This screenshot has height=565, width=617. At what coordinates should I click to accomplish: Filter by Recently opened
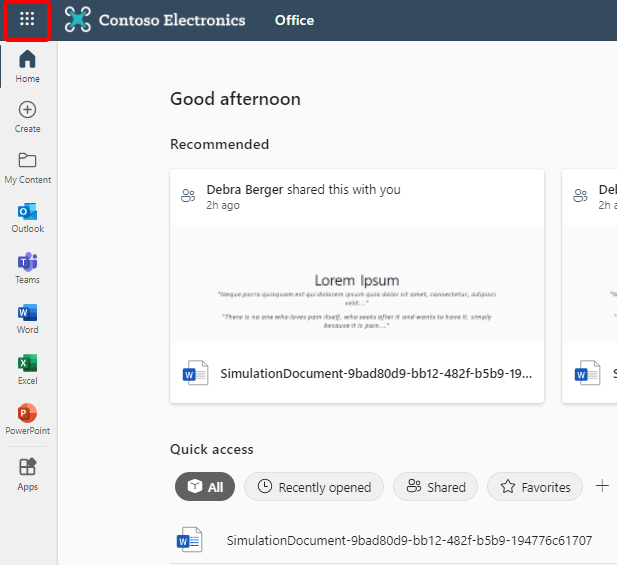(x=314, y=487)
